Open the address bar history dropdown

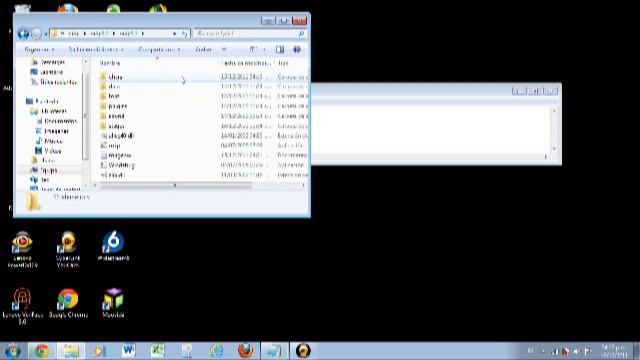(x=174, y=33)
